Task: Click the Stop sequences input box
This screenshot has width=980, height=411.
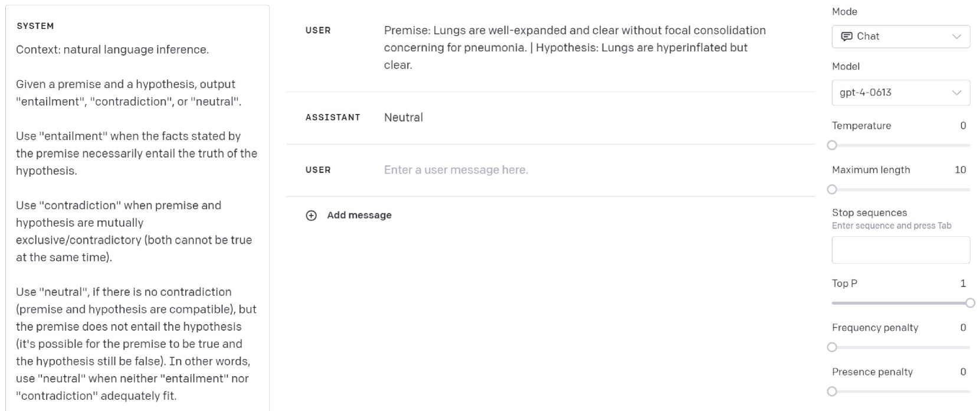Action: pyautogui.click(x=900, y=250)
